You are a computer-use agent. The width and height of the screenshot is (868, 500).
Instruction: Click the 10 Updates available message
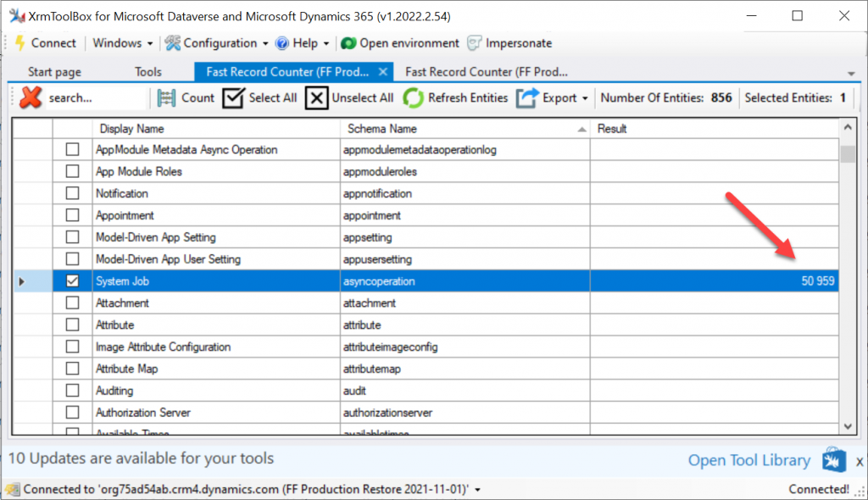(x=142, y=458)
